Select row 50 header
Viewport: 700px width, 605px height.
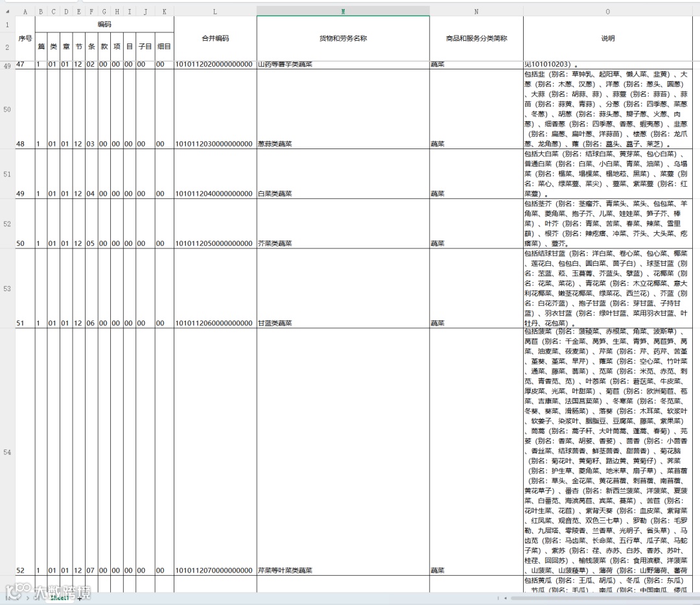[7, 109]
